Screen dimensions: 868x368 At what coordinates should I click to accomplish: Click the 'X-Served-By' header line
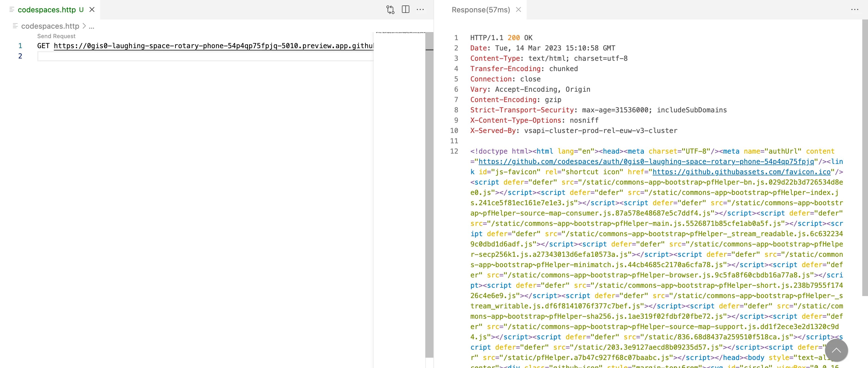(574, 130)
